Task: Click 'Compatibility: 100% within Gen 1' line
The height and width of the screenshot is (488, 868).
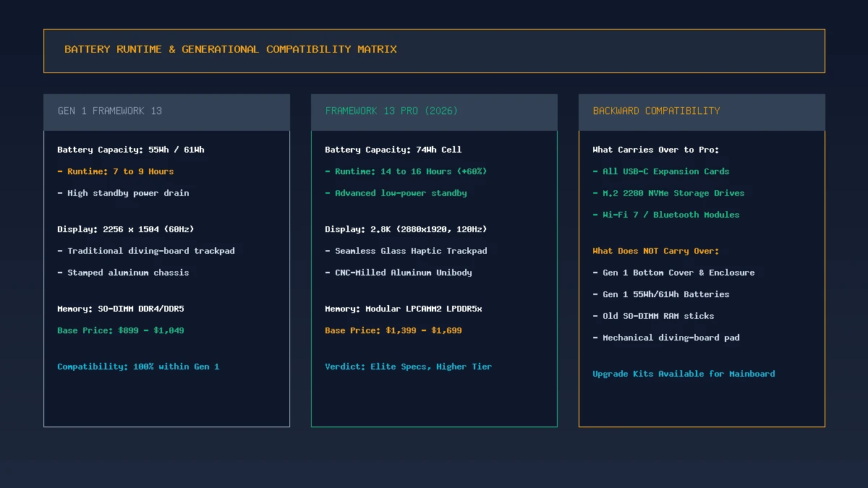Action: (x=138, y=367)
